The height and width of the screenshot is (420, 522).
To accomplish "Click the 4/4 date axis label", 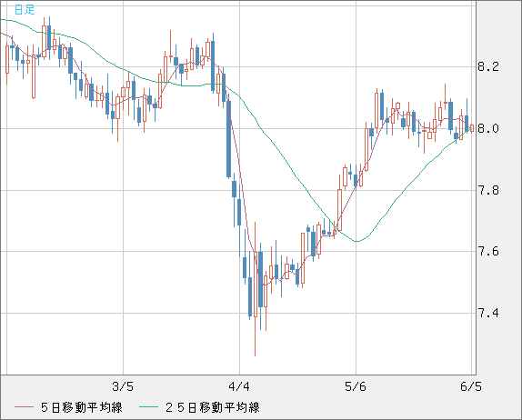I will tap(239, 386).
